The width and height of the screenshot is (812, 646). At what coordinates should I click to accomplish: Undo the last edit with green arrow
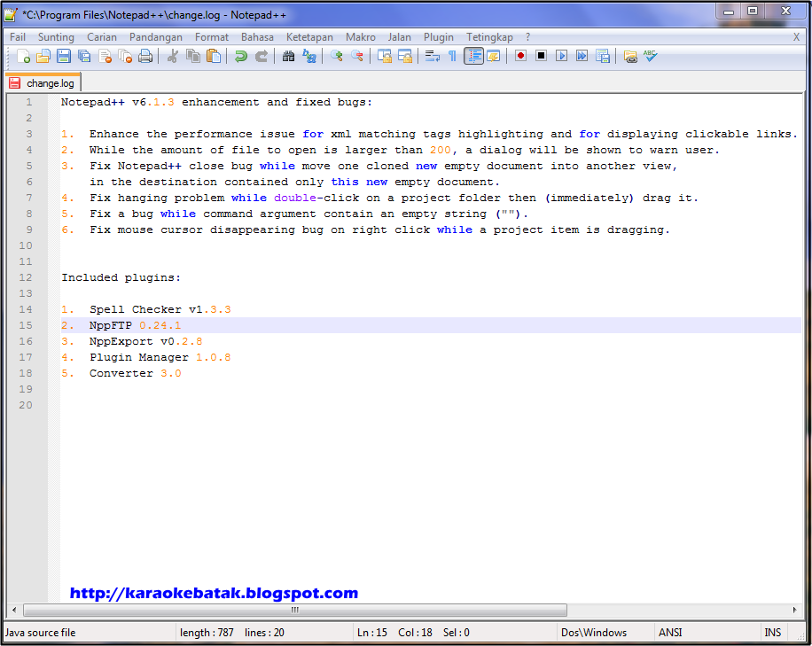tap(241, 56)
